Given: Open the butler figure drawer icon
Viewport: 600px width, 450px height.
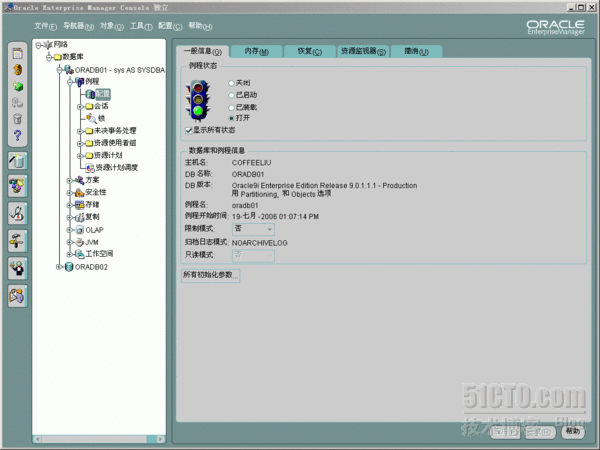Looking at the screenshot, I should [x=18, y=268].
